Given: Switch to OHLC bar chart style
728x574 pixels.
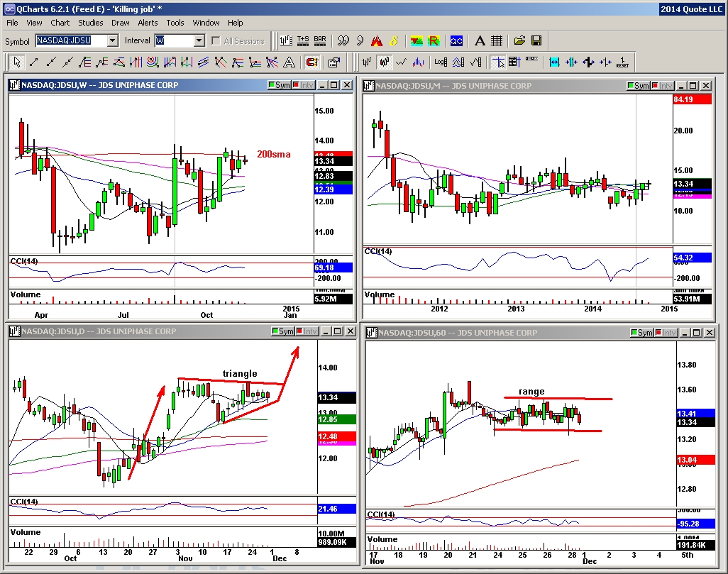Looking at the screenshot, I should tap(367, 62).
